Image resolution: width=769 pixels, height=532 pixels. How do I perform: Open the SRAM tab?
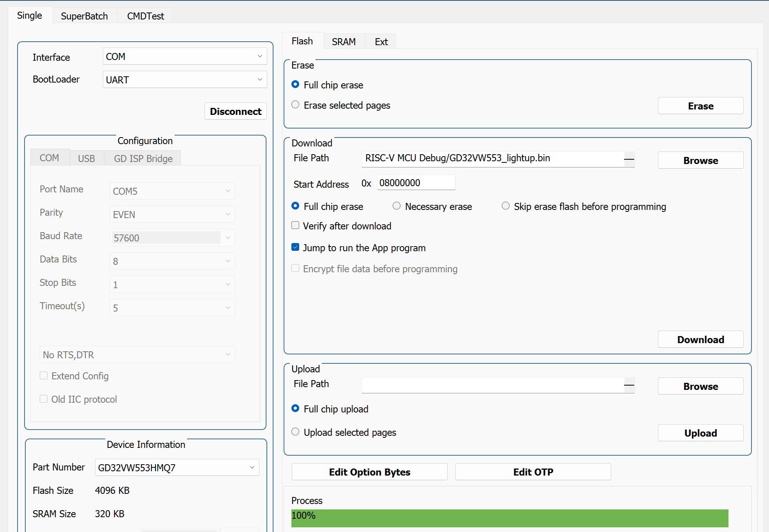pyautogui.click(x=344, y=42)
